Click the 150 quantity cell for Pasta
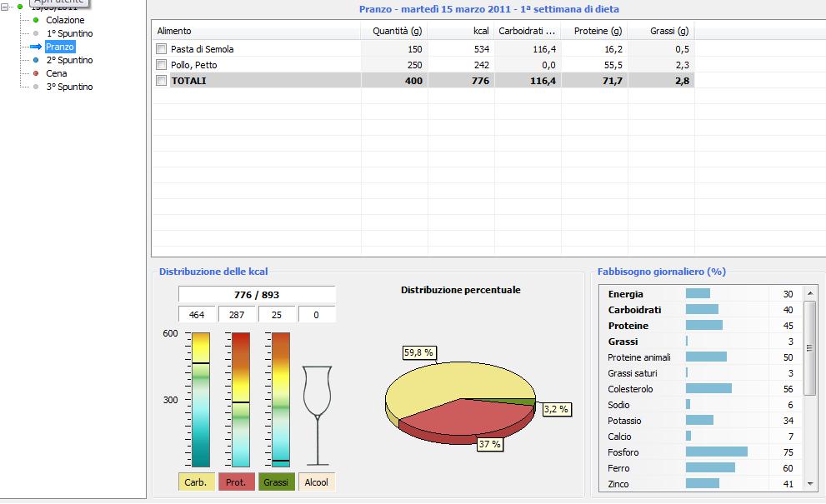 click(x=394, y=49)
